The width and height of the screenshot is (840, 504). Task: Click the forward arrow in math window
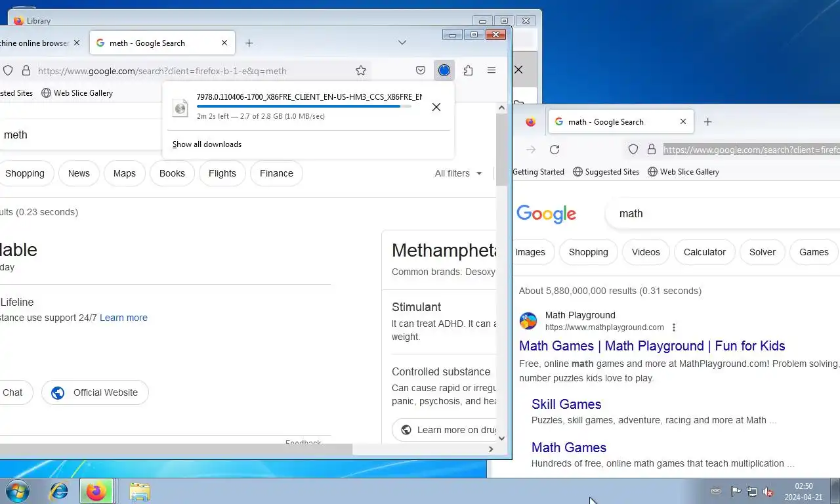[531, 150]
